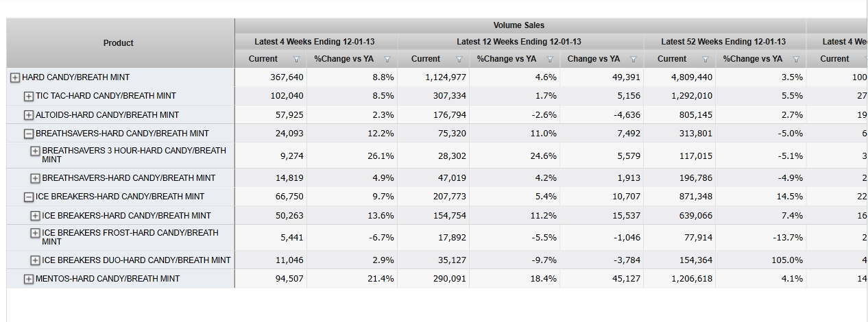The width and height of the screenshot is (868, 322).
Task: Click filter icon on Latest 4 Weeks Current column
Action: [x=296, y=60]
